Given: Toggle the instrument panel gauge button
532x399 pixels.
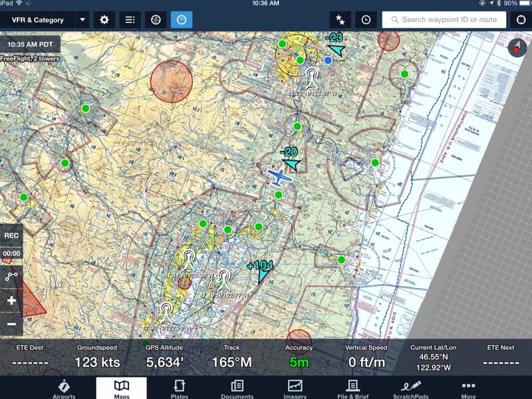Looking at the screenshot, I should pos(182,20).
